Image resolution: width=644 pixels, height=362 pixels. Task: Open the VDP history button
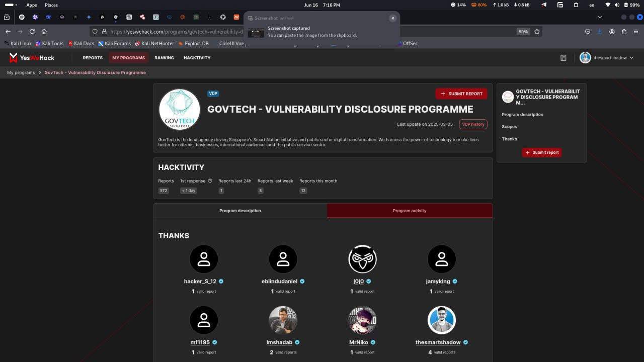[473, 124]
